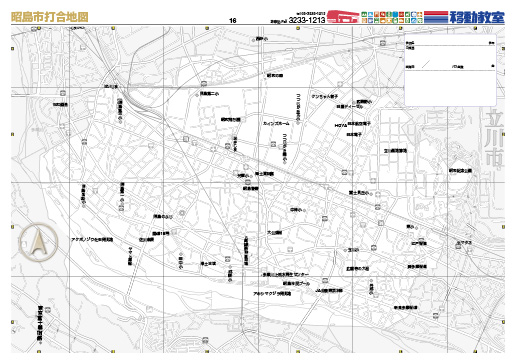
Task: Click the red and blue striped flag logo
Action: 436,17
